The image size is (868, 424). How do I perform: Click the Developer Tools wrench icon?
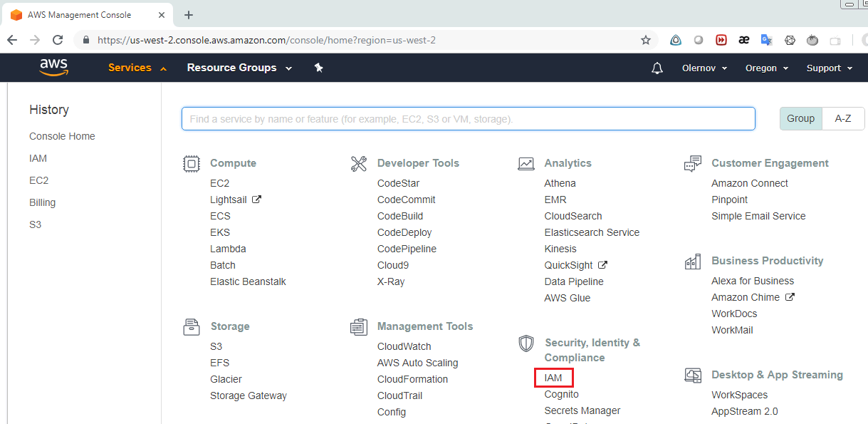(x=359, y=164)
